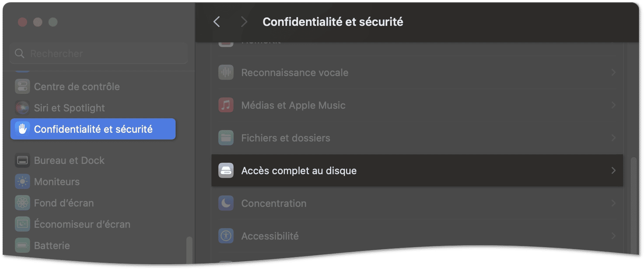Expand the Médias et Apple Music chevron
Viewport: 644px width, 270px height.
point(613,105)
